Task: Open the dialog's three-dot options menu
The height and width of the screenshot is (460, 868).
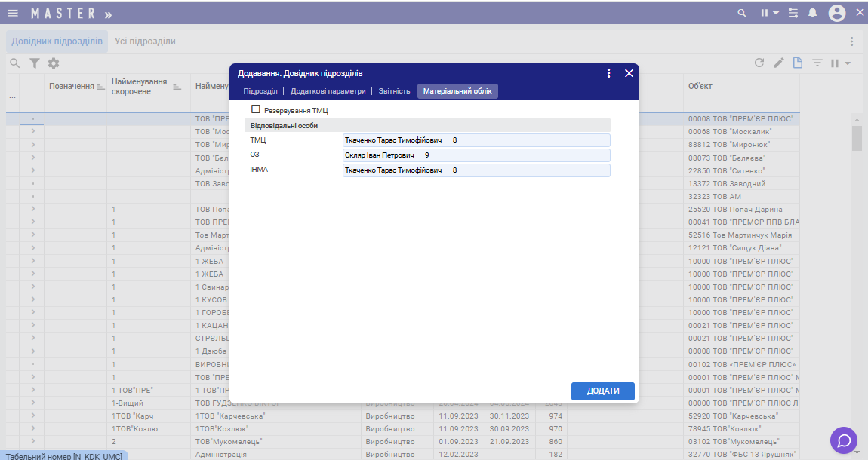Action: (x=608, y=73)
